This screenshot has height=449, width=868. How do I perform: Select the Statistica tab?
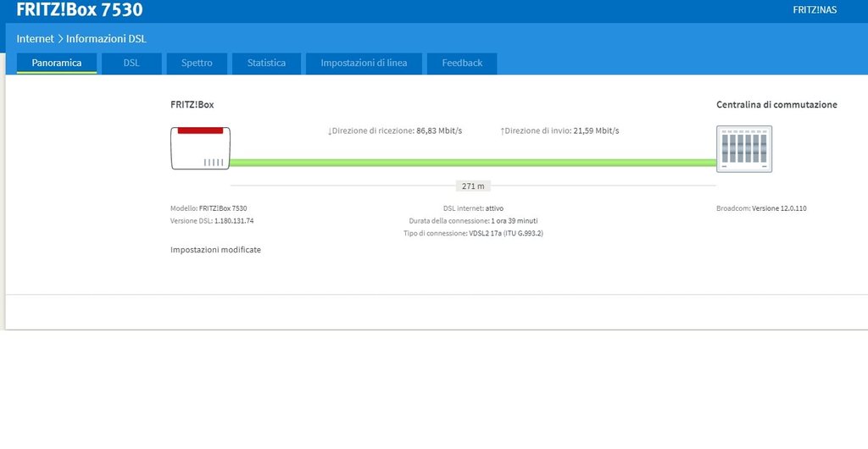coord(266,63)
